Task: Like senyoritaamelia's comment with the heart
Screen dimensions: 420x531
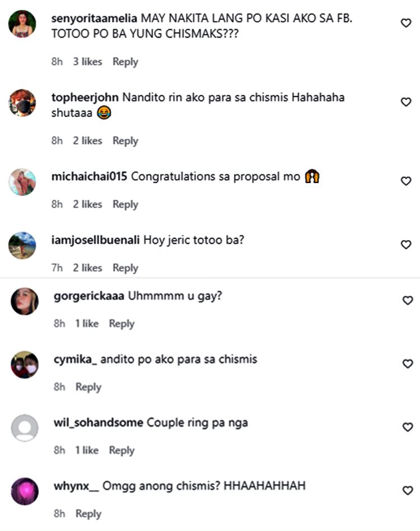Action: pos(406,23)
